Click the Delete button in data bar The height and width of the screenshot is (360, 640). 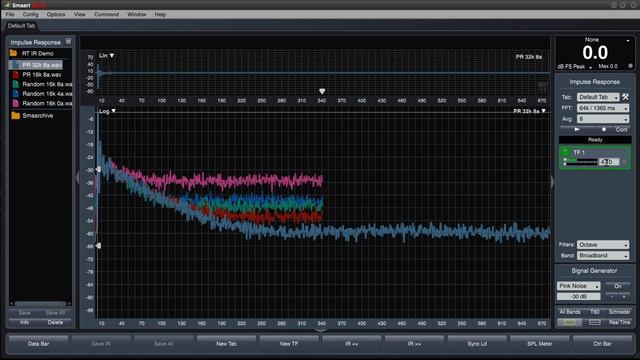(x=56, y=322)
